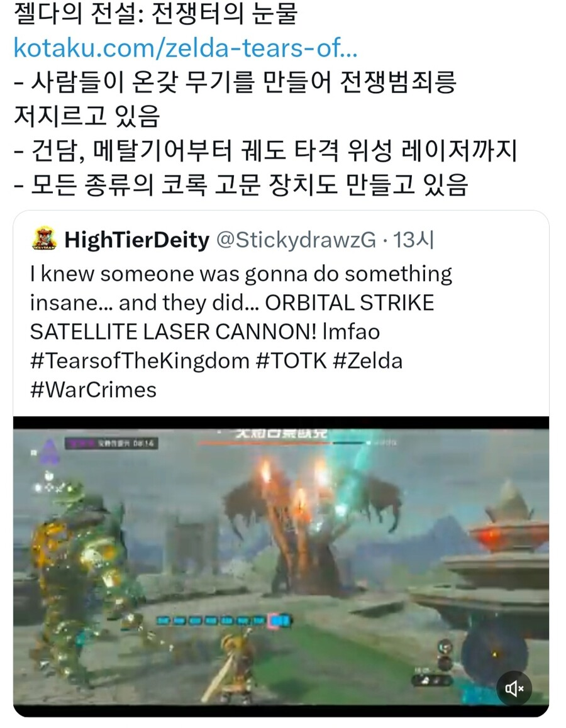The height and width of the screenshot is (728, 566).
Task: Open the #TearsofTheKingdom hashtag
Action: pyautogui.click(x=140, y=361)
